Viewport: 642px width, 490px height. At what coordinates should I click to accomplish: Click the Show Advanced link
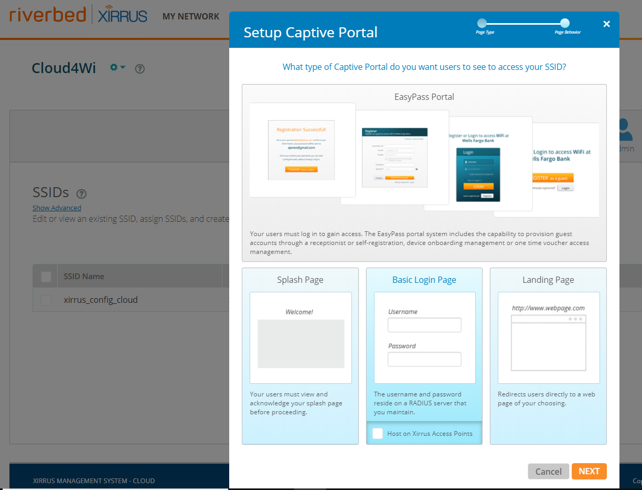57,208
